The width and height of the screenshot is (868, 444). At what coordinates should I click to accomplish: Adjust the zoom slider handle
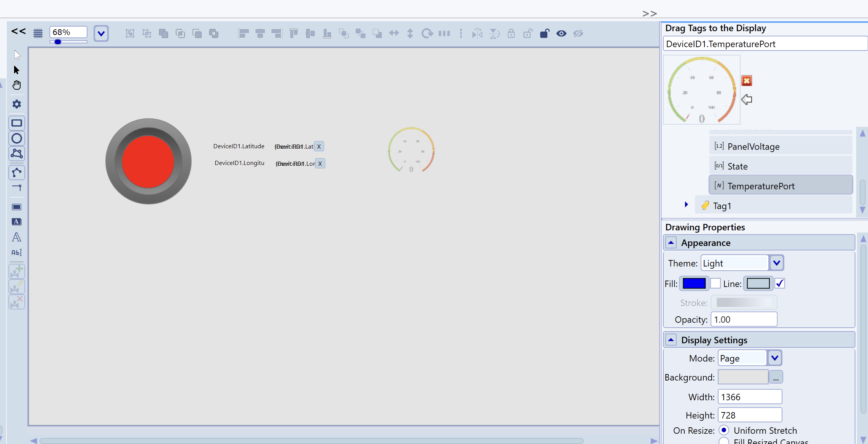point(58,42)
